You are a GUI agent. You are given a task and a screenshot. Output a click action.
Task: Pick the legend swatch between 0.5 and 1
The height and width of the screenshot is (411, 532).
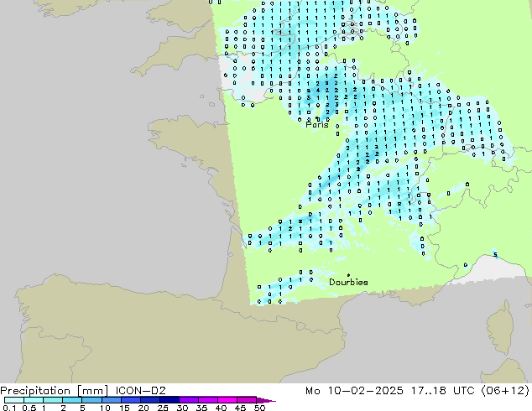click(34, 400)
